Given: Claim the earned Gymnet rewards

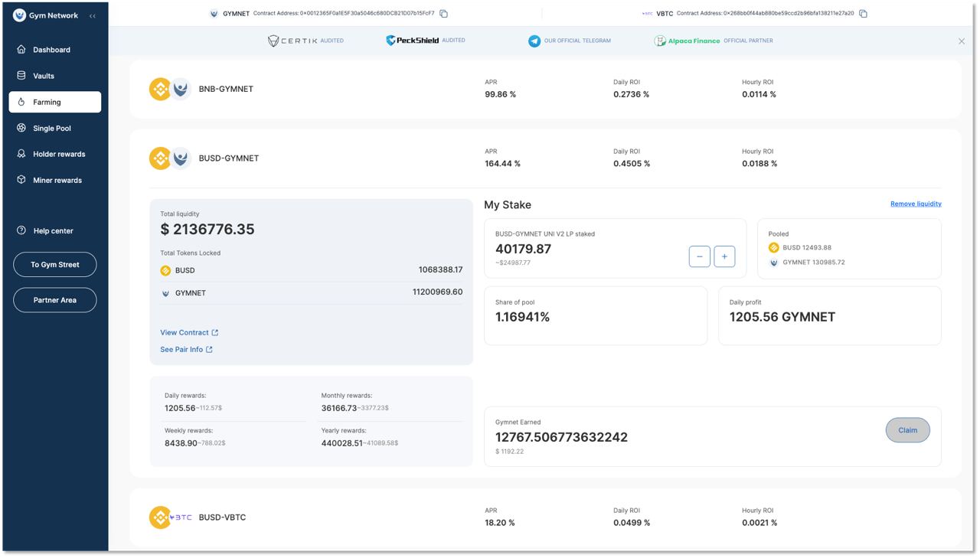Looking at the screenshot, I should click(x=907, y=430).
